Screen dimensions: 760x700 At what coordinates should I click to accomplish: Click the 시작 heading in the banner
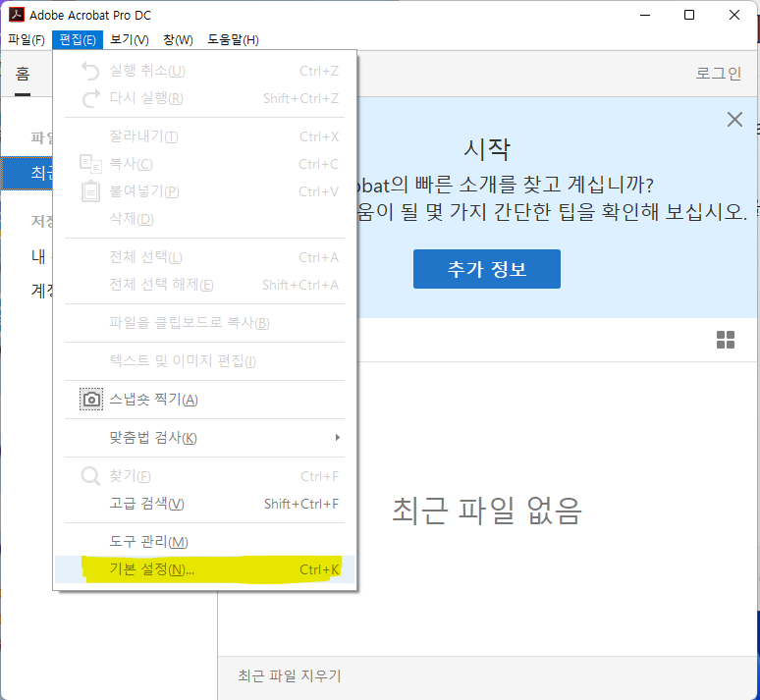pos(487,149)
